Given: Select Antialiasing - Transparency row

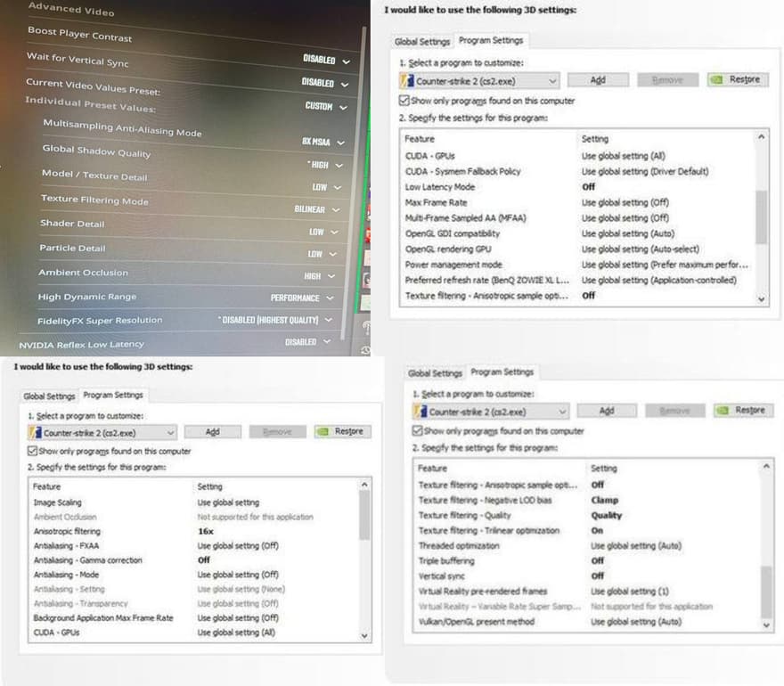Looking at the screenshot, I should 194,603.
